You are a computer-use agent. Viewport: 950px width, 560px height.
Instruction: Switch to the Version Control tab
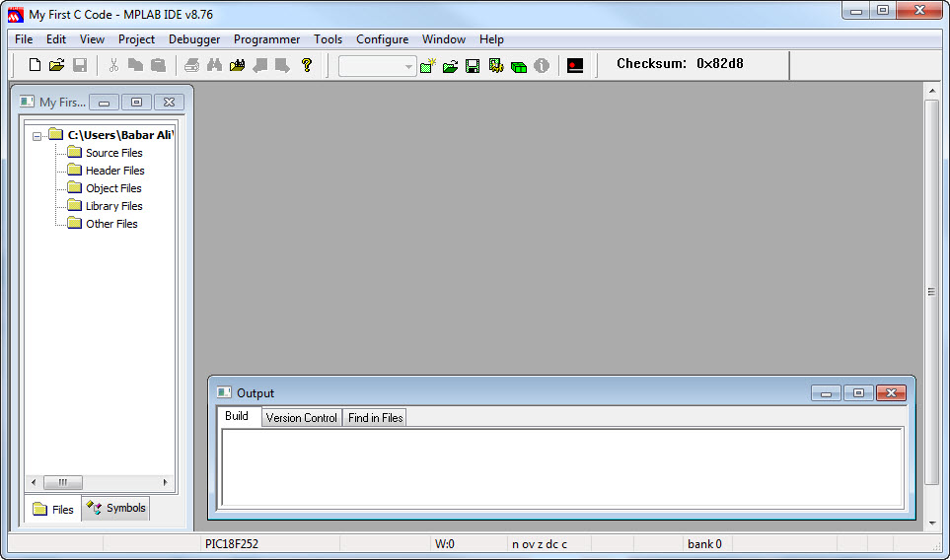[301, 418]
